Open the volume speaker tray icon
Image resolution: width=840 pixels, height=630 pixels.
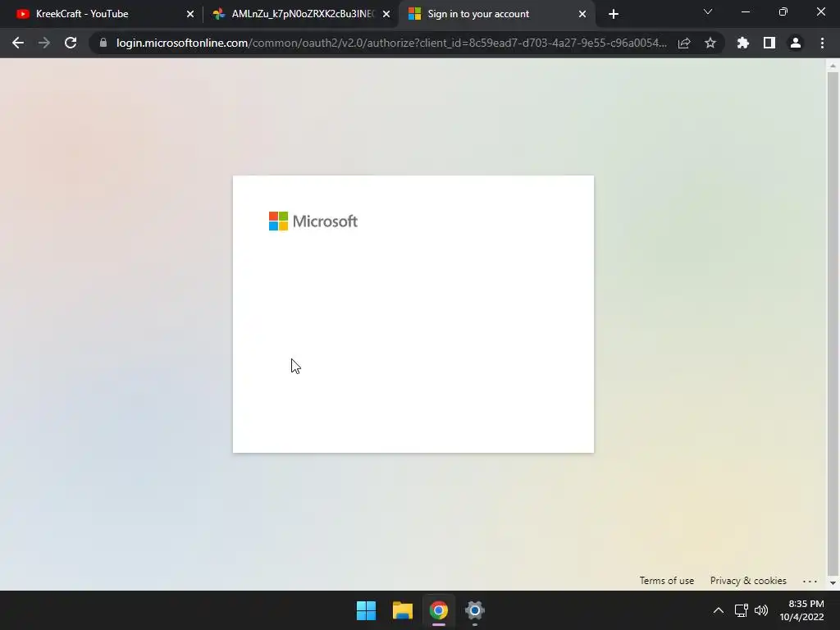(760, 610)
